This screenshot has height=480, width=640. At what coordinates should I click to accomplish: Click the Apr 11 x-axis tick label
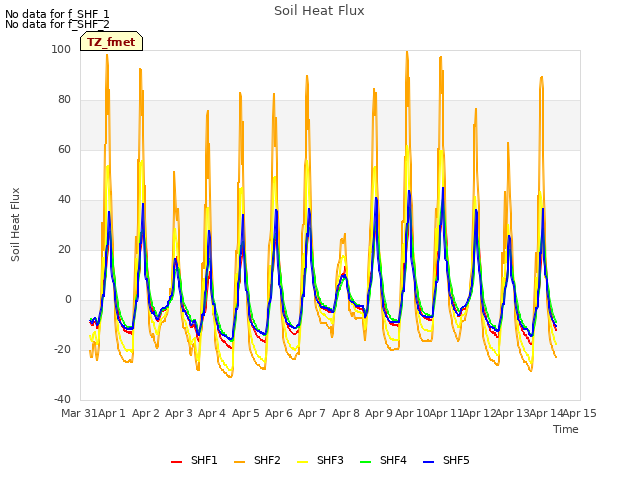[x=446, y=413]
